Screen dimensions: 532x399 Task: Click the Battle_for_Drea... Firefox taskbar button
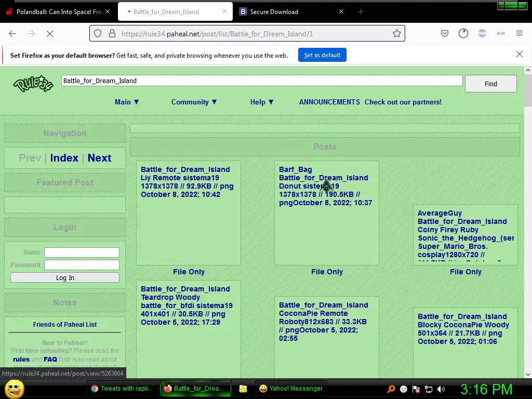(x=195, y=389)
